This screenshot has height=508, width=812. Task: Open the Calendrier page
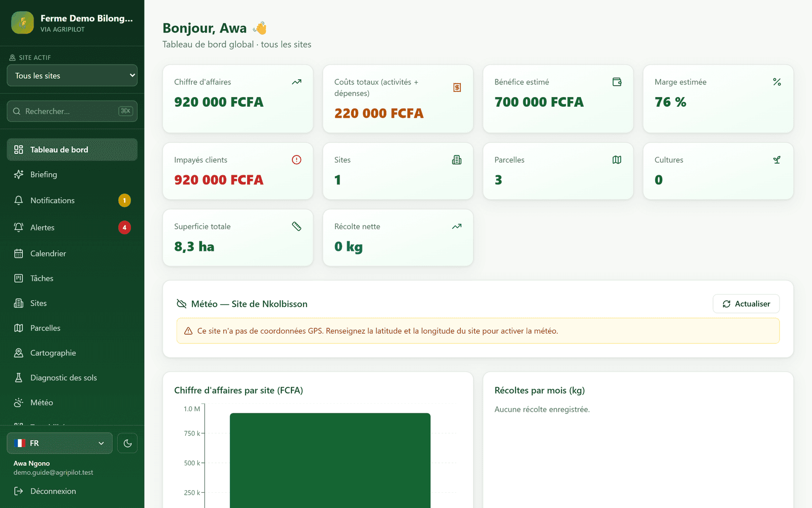tap(72, 253)
